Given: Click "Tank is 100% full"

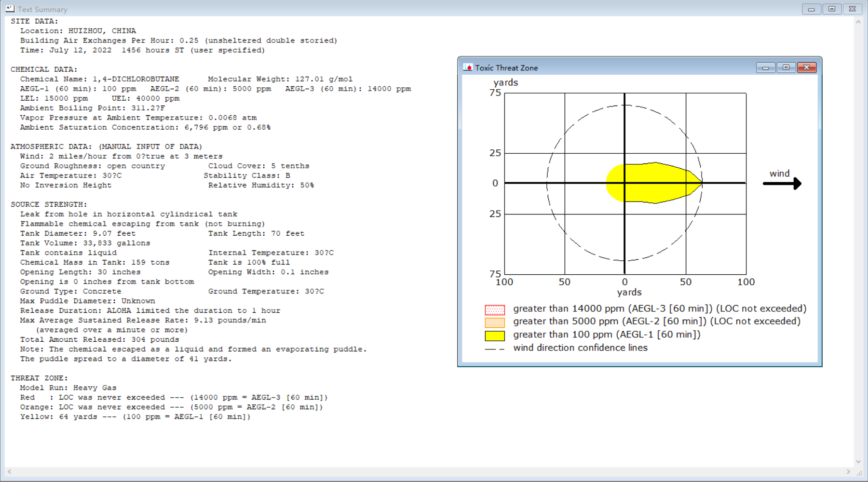Looking at the screenshot, I should pyautogui.click(x=249, y=262).
